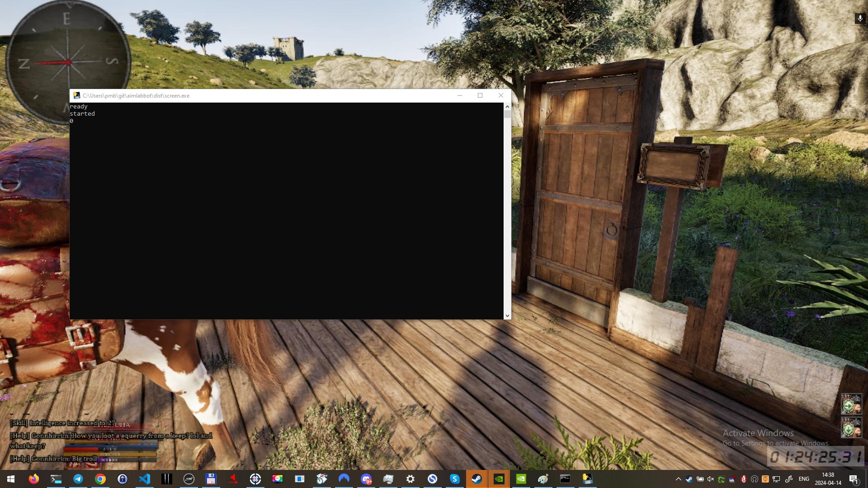Click the 'started' line in the console
This screenshot has height=488, width=868.
point(82,114)
